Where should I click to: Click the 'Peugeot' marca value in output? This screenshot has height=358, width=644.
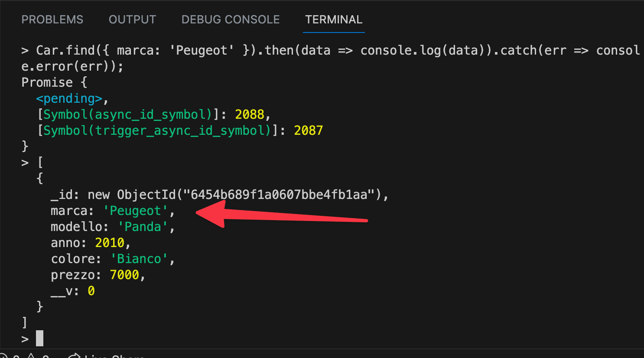point(135,211)
